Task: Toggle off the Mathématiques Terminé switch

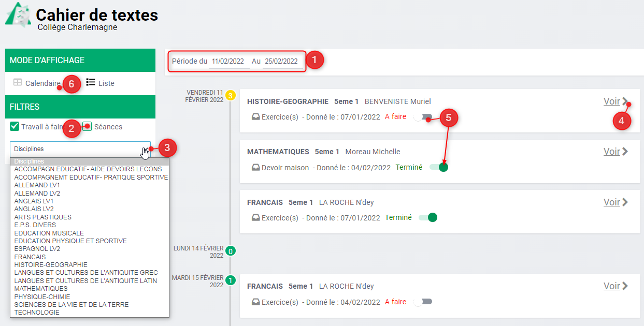Action: coord(438,167)
